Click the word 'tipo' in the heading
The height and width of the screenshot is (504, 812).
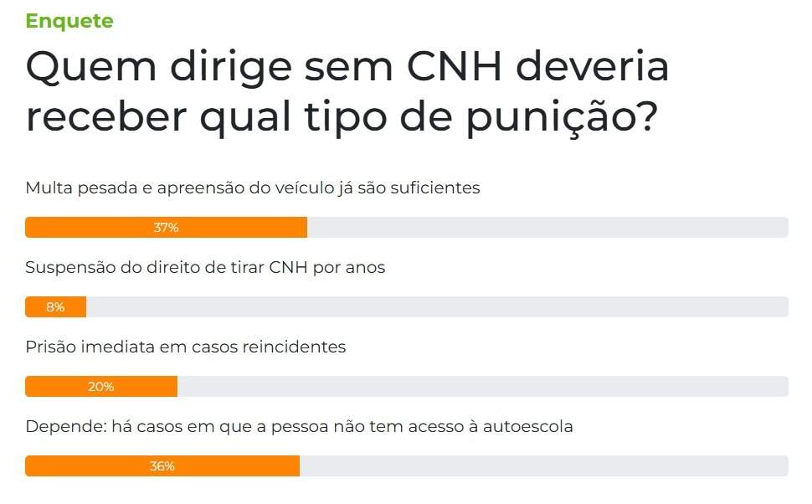[x=346, y=117]
